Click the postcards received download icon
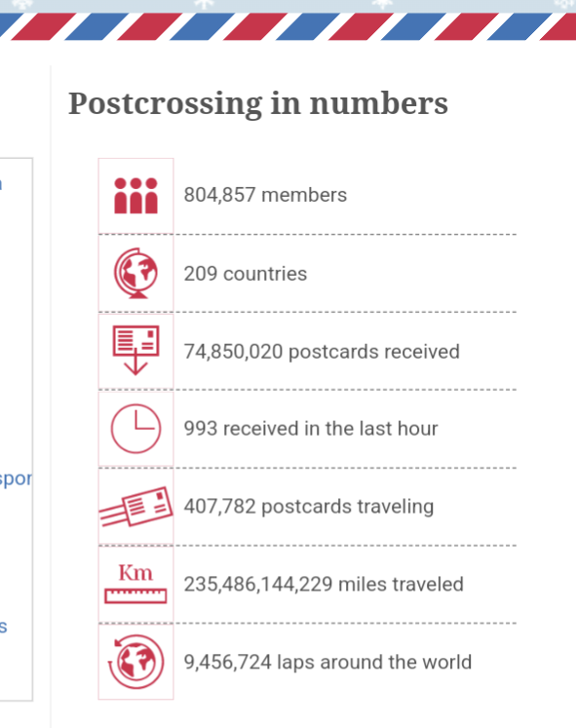The height and width of the screenshot is (728, 576). (x=135, y=351)
